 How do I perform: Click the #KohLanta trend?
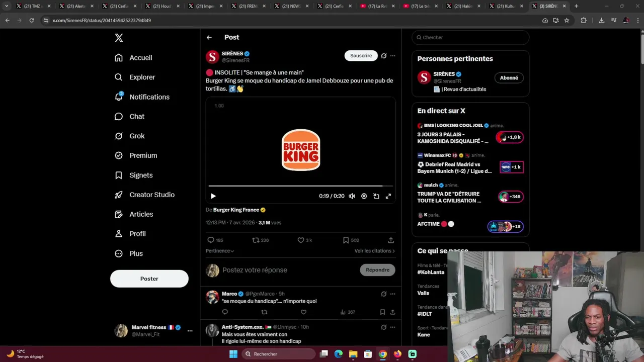(x=431, y=272)
